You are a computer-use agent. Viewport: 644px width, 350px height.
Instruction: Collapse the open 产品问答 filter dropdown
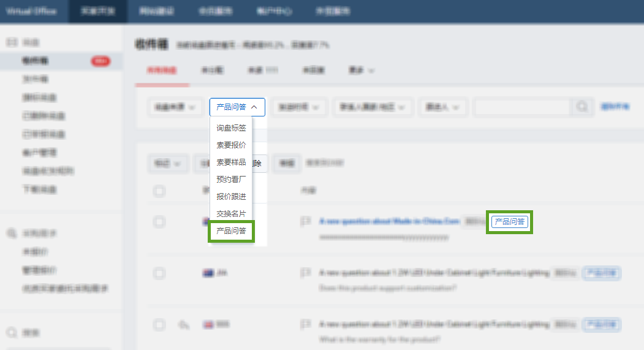click(x=237, y=107)
